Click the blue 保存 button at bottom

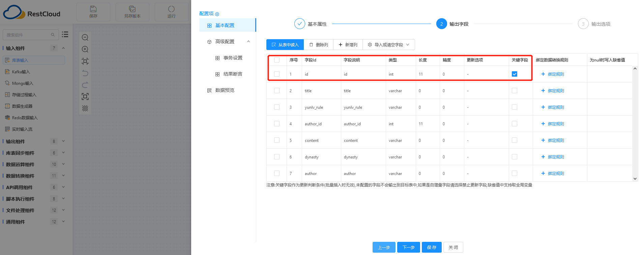point(432,247)
